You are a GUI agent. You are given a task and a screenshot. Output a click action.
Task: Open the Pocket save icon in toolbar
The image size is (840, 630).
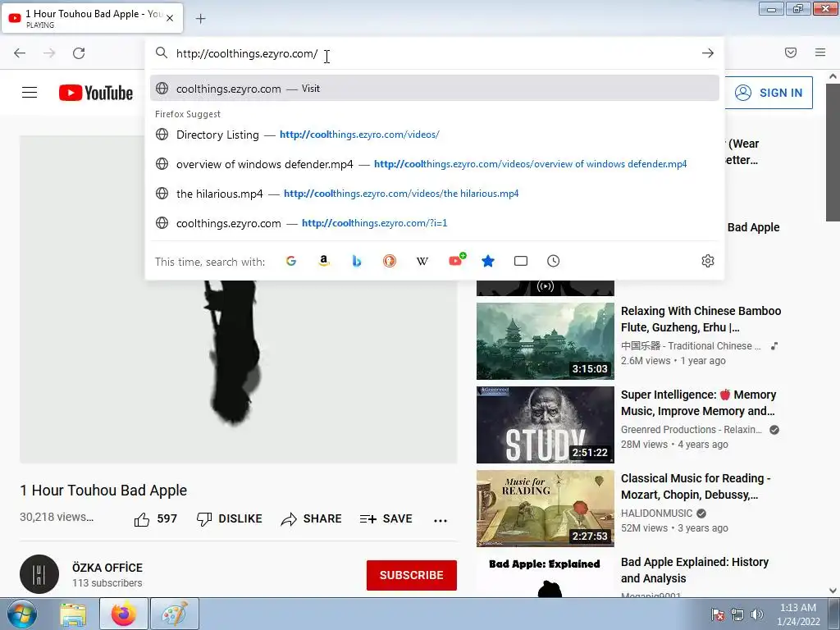click(x=791, y=52)
